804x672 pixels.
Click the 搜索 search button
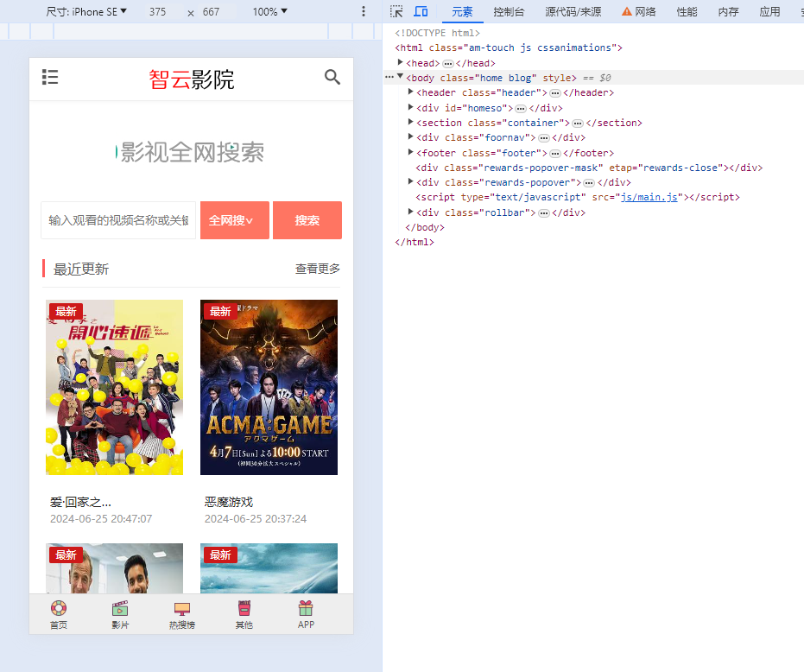click(307, 220)
